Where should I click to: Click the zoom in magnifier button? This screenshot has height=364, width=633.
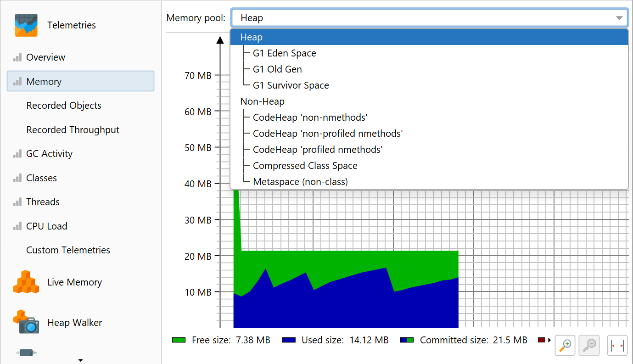click(565, 345)
